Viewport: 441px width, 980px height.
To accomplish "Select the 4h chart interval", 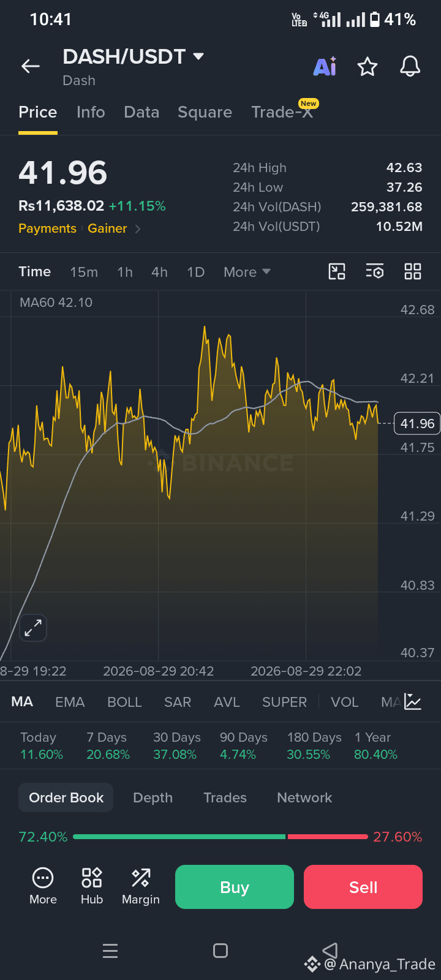I will [x=159, y=272].
